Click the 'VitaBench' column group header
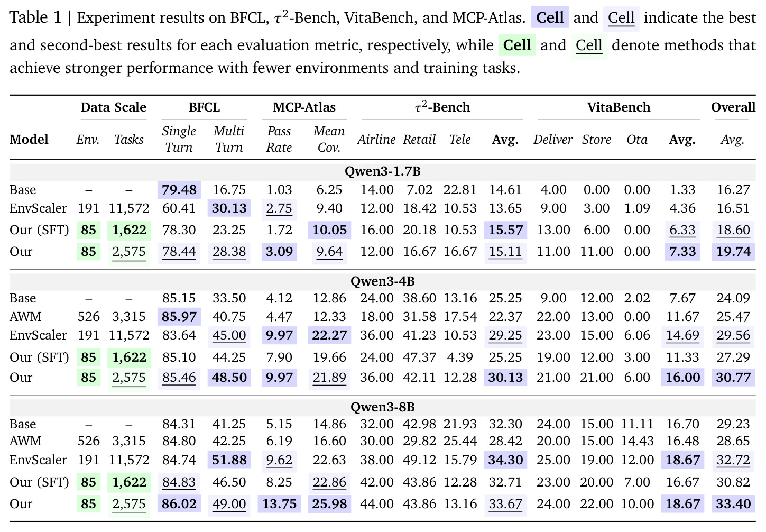This screenshot has height=532, width=766. pyautogui.click(x=619, y=107)
